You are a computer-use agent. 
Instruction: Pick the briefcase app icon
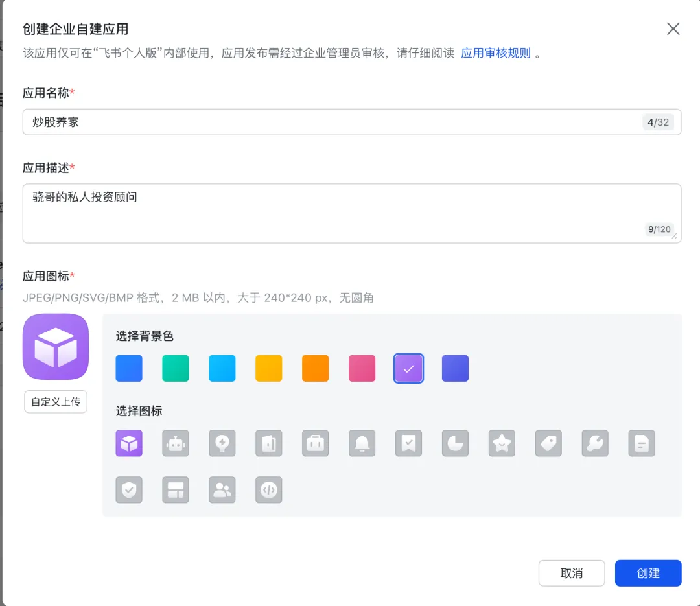click(316, 444)
